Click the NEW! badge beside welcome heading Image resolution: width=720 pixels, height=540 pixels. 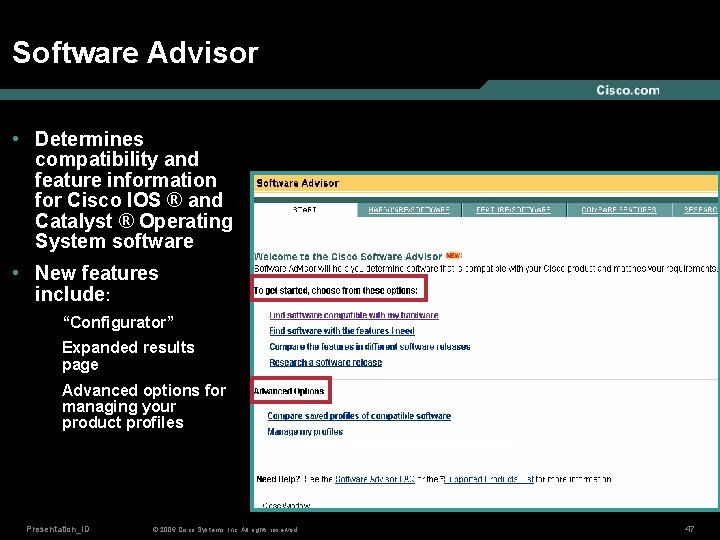[454, 255]
